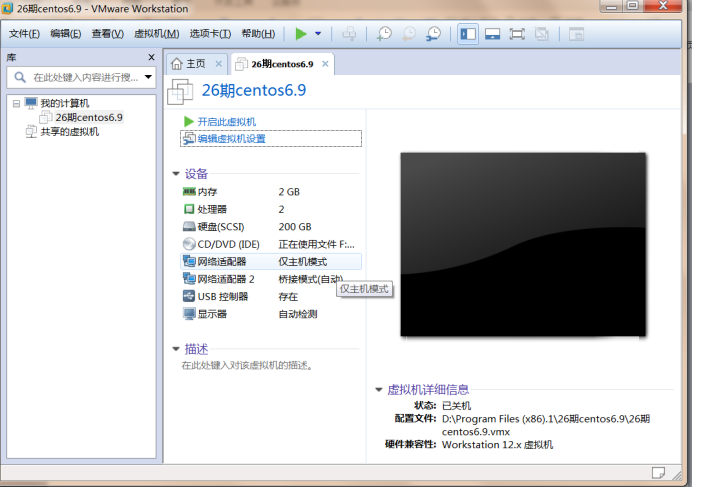Select 26期centos6.9 in the library tree
This screenshot has width=702, height=493.
89,117
